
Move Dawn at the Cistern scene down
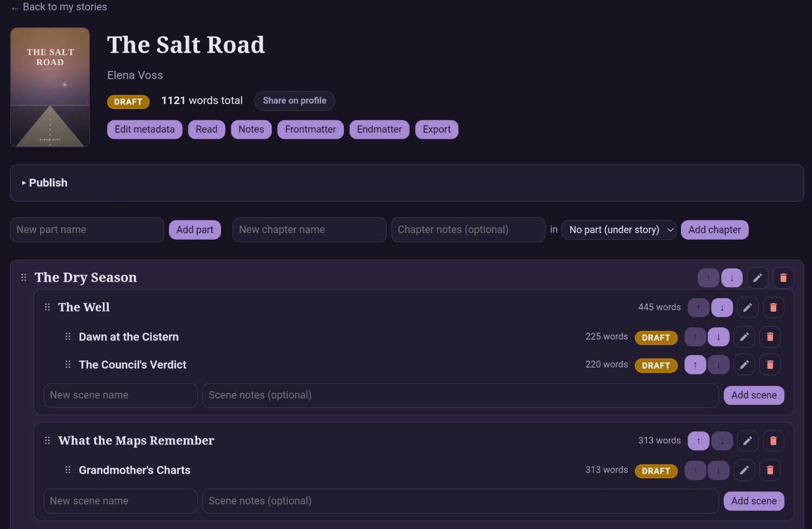click(718, 337)
